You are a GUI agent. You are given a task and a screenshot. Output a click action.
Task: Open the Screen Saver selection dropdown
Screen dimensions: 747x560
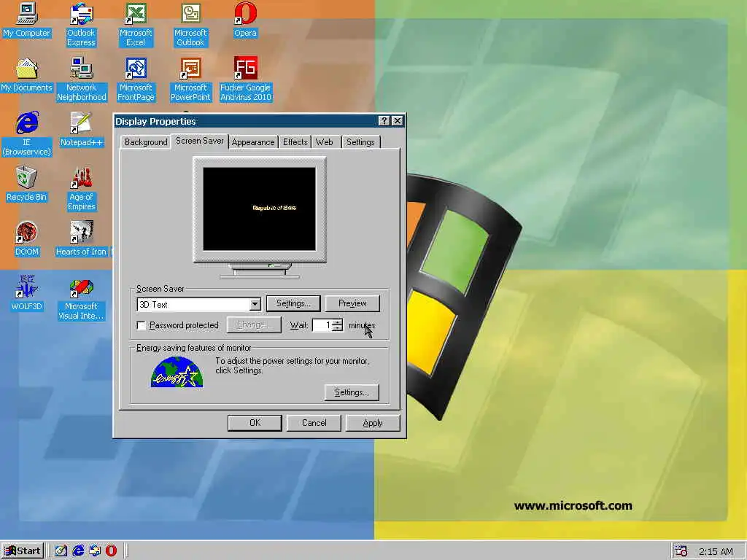tap(255, 304)
